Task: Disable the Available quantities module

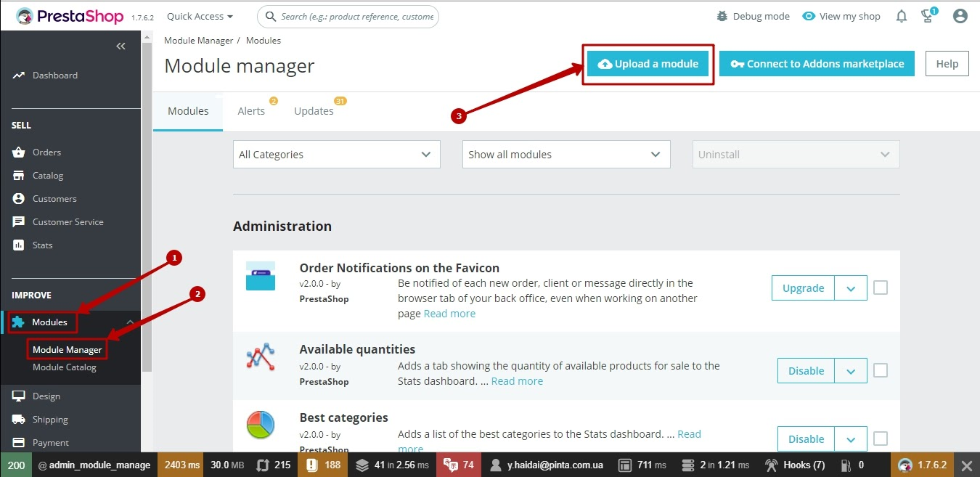Action: click(x=806, y=371)
